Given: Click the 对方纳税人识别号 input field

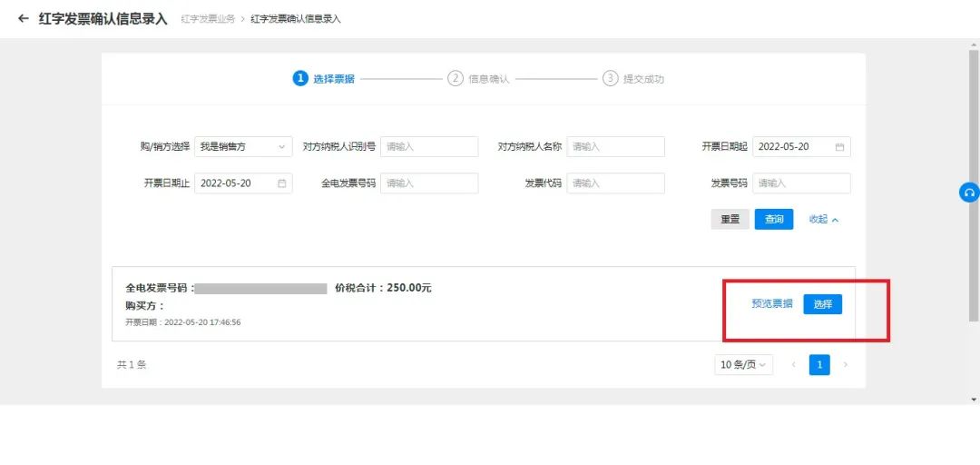Looking at the screenshot, I should [x=428, y=147].
